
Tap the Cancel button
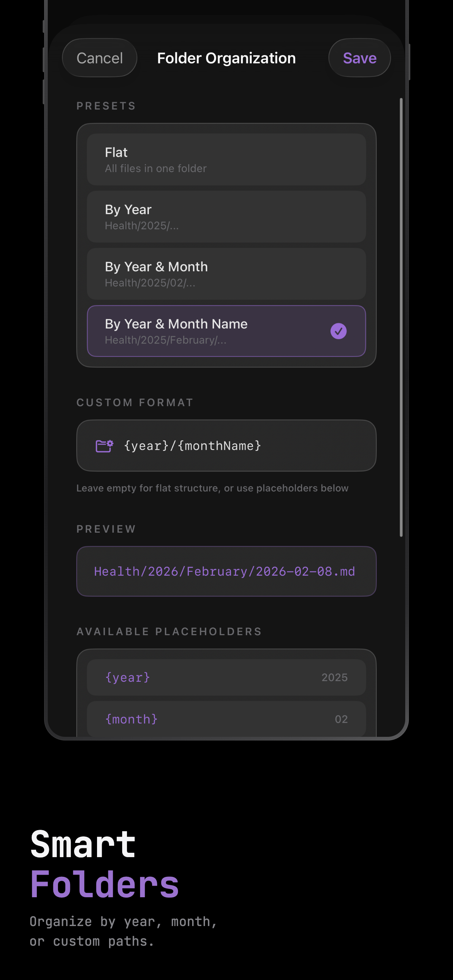point(99,58)
